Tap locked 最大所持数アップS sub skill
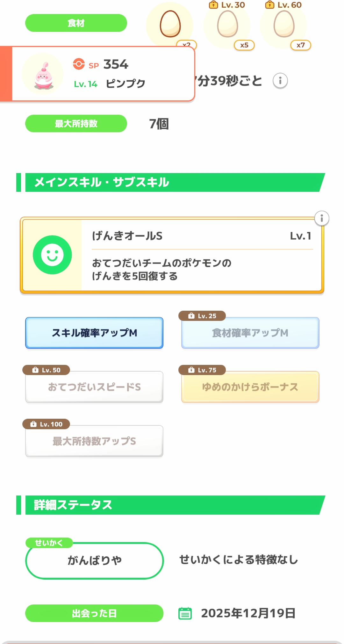 tap(94, 441)
